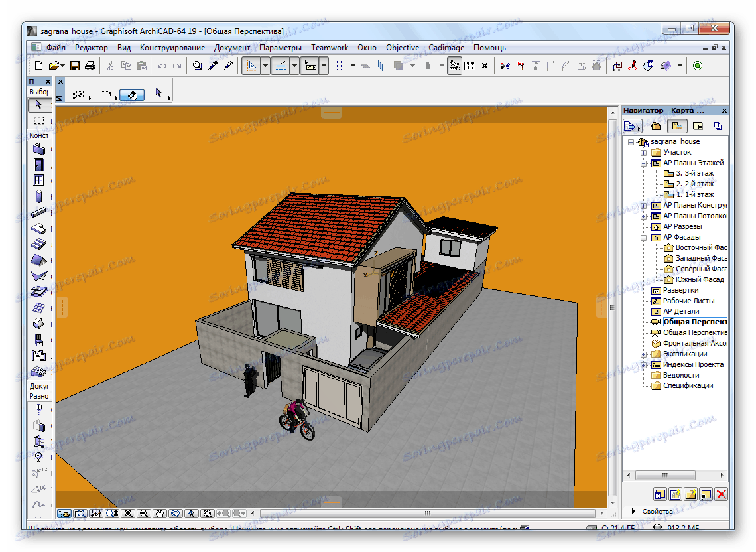Activate the Explore walking-figure icon

pyautogui.click(x=192, y=514)
